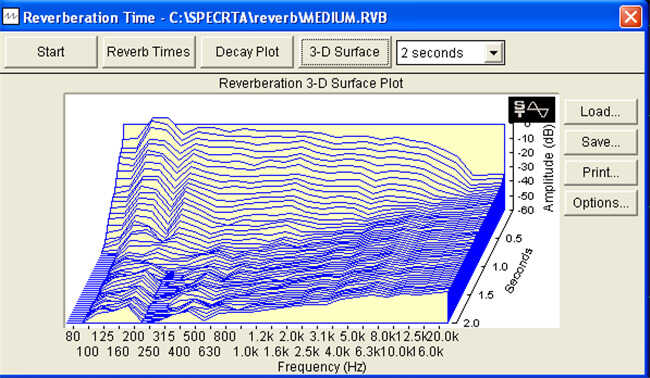Click the 0.5 seconds tick label
650x378 pixels.
[x=514, y=238]
